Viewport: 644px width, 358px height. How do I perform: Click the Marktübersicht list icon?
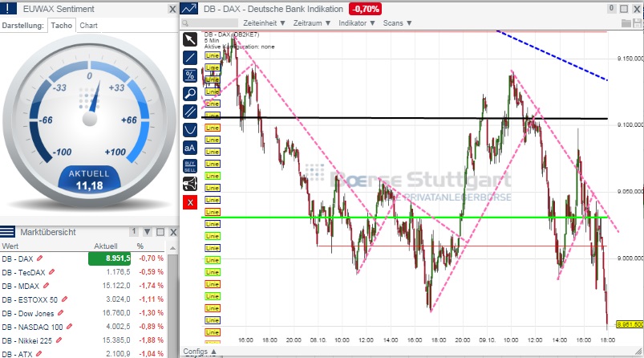(7, 232)
